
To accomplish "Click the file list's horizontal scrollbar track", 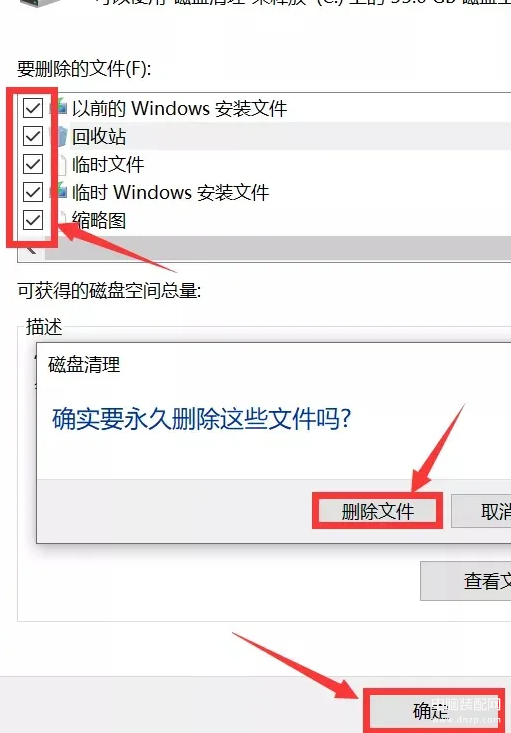I will pos(278,248).
